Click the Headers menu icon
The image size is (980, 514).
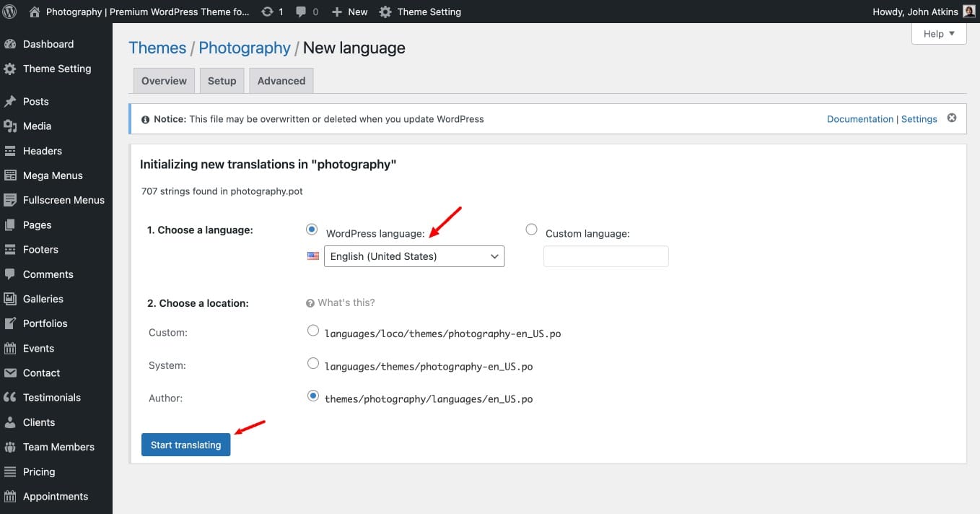(x=10, y=151)
